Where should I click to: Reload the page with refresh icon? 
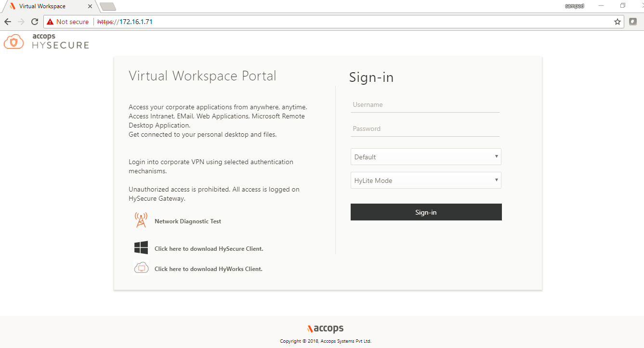tap(34, 22)
